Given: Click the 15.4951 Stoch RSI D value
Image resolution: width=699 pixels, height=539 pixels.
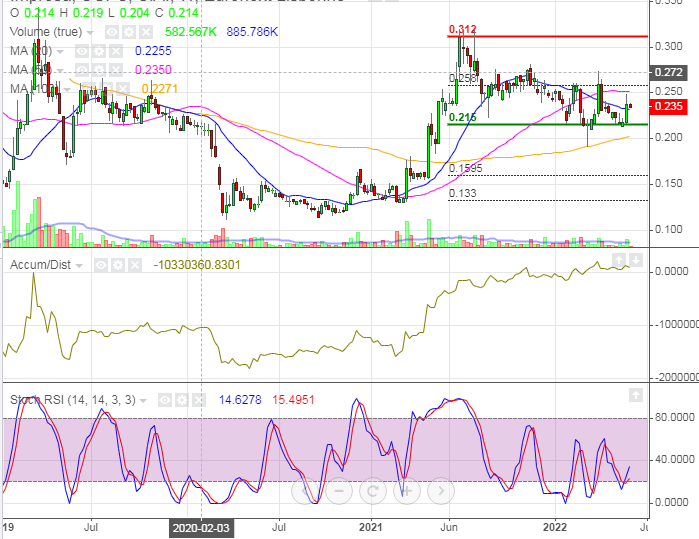Looking at the screenshot, I should tap(293, 399).
